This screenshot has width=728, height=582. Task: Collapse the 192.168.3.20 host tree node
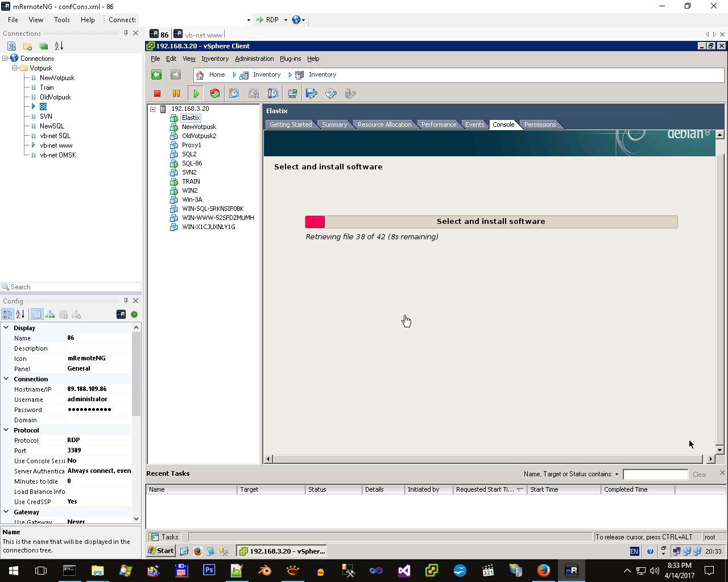[x=153, y=109]
